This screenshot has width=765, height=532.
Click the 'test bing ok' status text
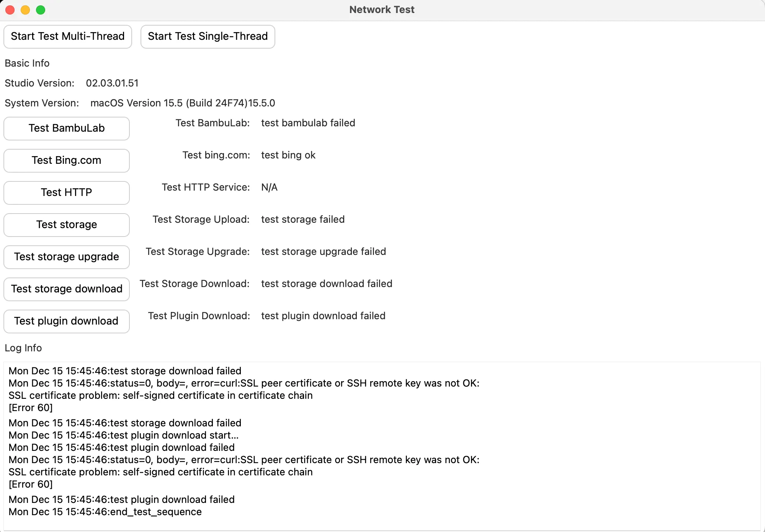[288, 155]
